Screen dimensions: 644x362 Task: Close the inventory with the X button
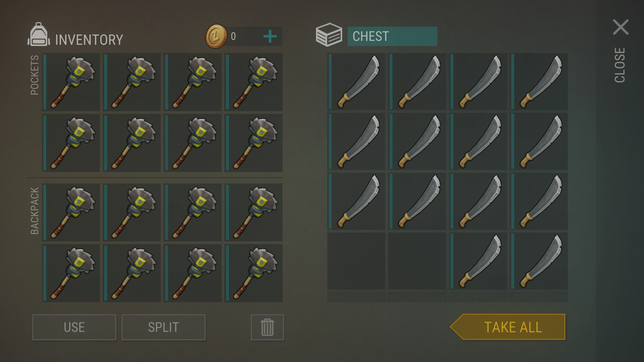pyautogui.click(x=621, y=27)
